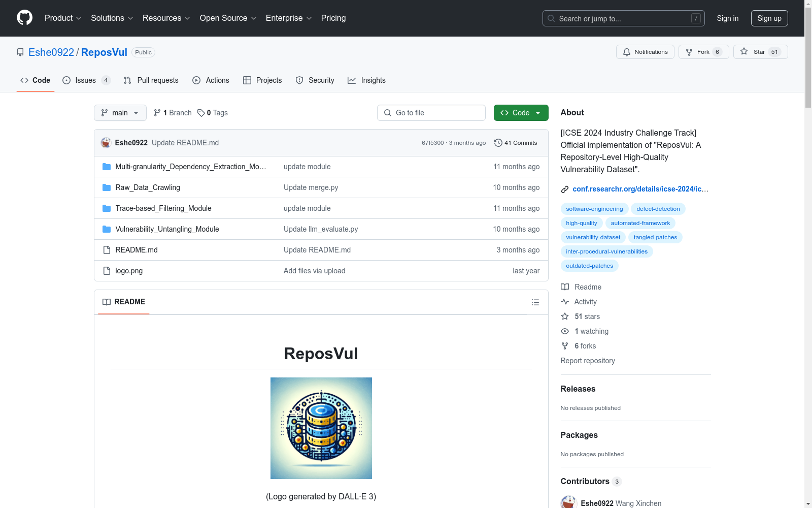Select the tangled-patches topic tag
This screenshot has width=812, height=508.
pyautogui.click(x=655, y=237)
